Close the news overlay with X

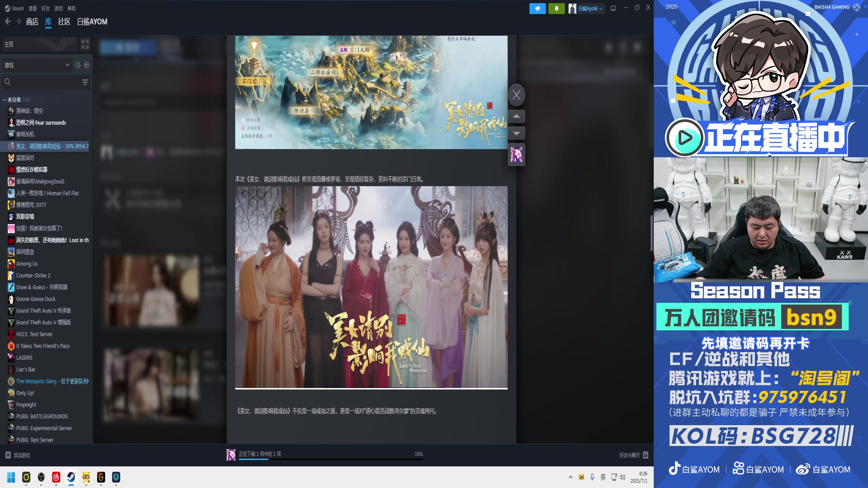tap(516, 95)
